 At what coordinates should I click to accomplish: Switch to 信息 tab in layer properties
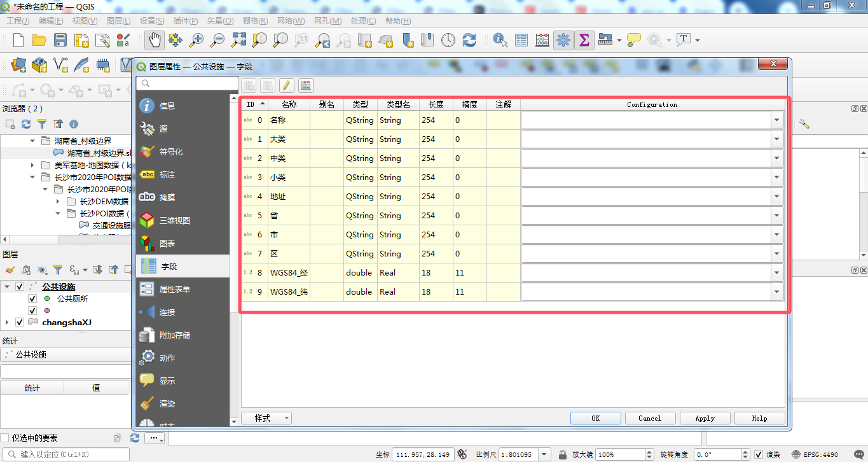point(183,106)
